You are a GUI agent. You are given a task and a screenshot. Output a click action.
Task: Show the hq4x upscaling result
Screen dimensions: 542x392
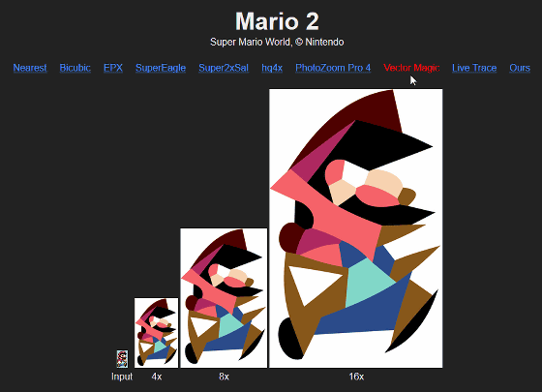272,68
